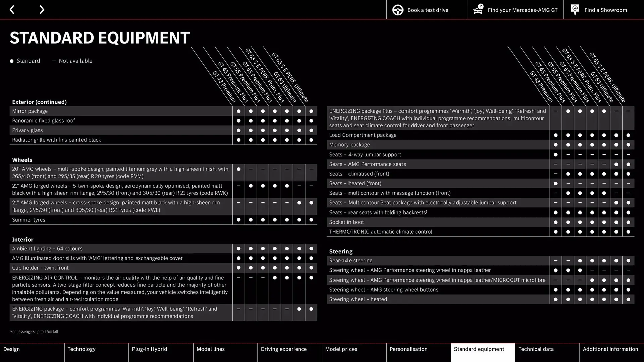Go to the previous page arrow
Screen dimensions: 644x362
tap(12, 10)
